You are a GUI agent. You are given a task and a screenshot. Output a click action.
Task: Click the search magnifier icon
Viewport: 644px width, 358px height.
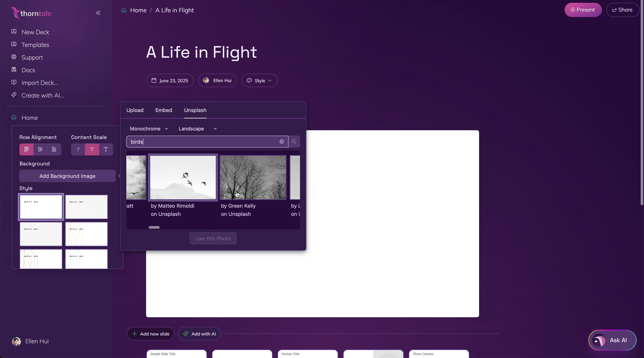(294, 142)
